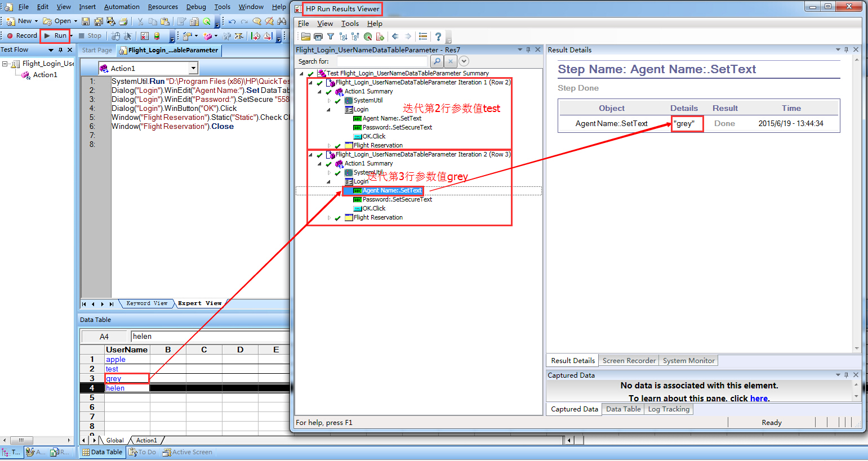
Task: Click the Record button in QTP toolbar
Action: pyautogui.click(x=22, y=35)
